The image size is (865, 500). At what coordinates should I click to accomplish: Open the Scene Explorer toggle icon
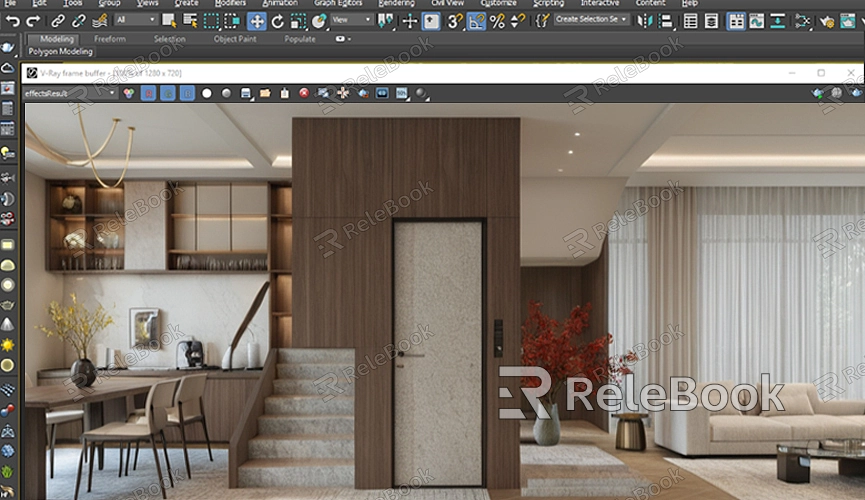pyautogui.click(x=690, y=22)
